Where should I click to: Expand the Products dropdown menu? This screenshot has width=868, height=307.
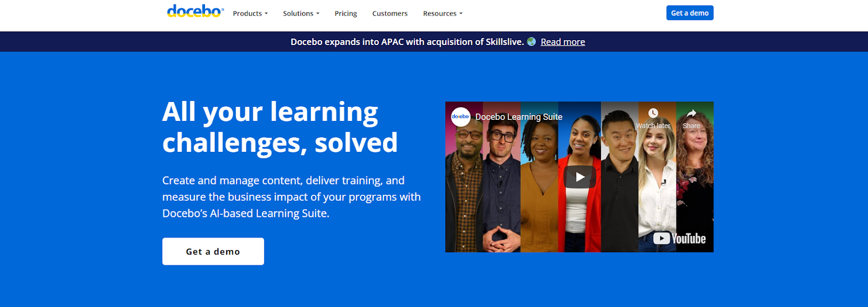[x=250, y=14]
